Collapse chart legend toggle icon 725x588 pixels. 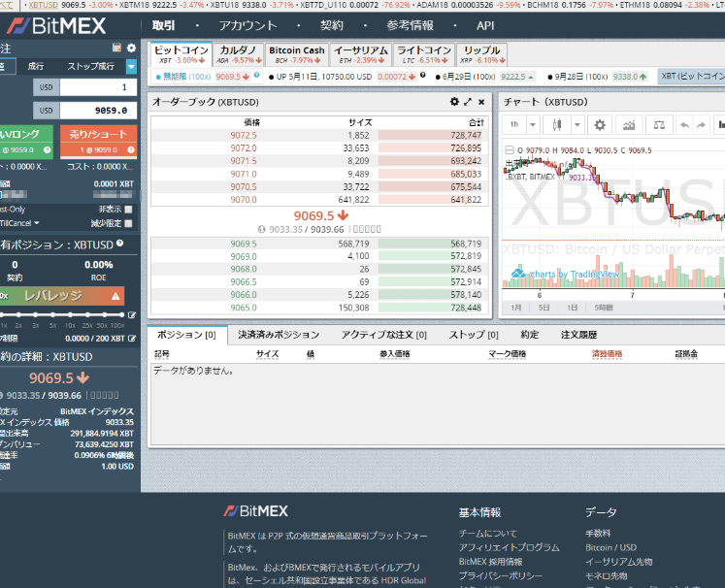tap(510, 150)
